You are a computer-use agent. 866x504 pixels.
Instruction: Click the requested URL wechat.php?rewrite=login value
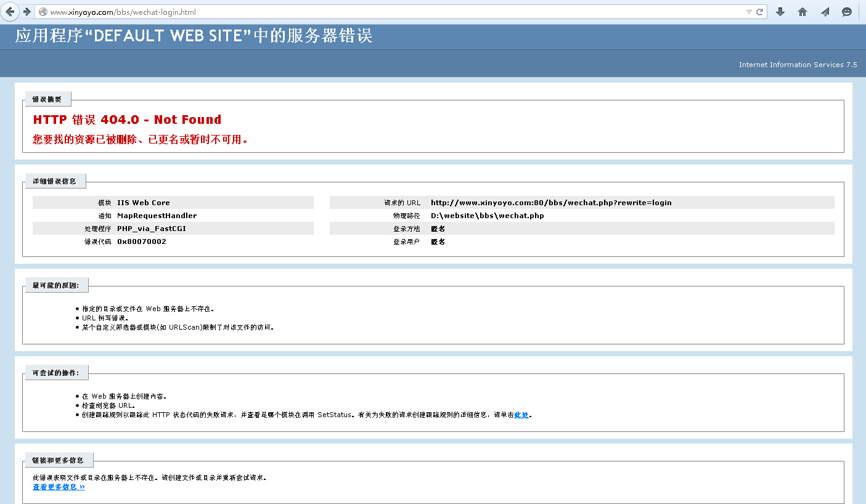pos(551,203)
